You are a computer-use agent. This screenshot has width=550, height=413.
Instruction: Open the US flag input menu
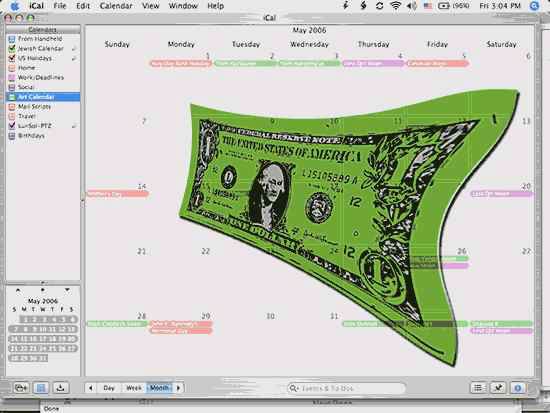[428, 6]
